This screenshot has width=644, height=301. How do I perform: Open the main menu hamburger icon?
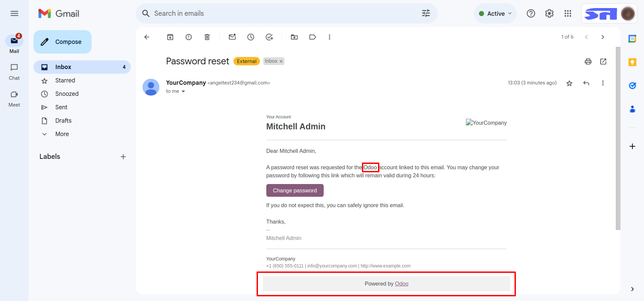pos(14,13)
